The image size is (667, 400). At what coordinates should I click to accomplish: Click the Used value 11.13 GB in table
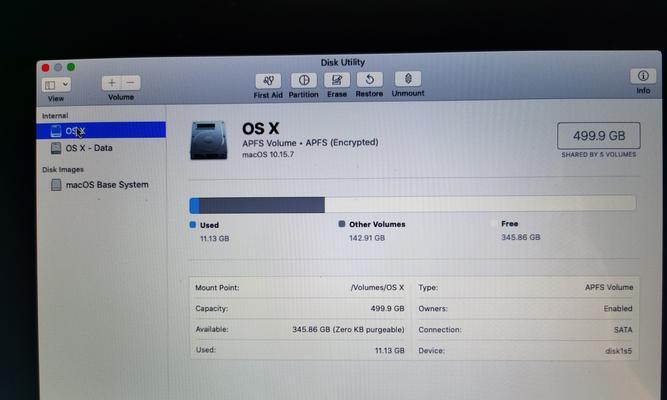[x=390, y=351]
